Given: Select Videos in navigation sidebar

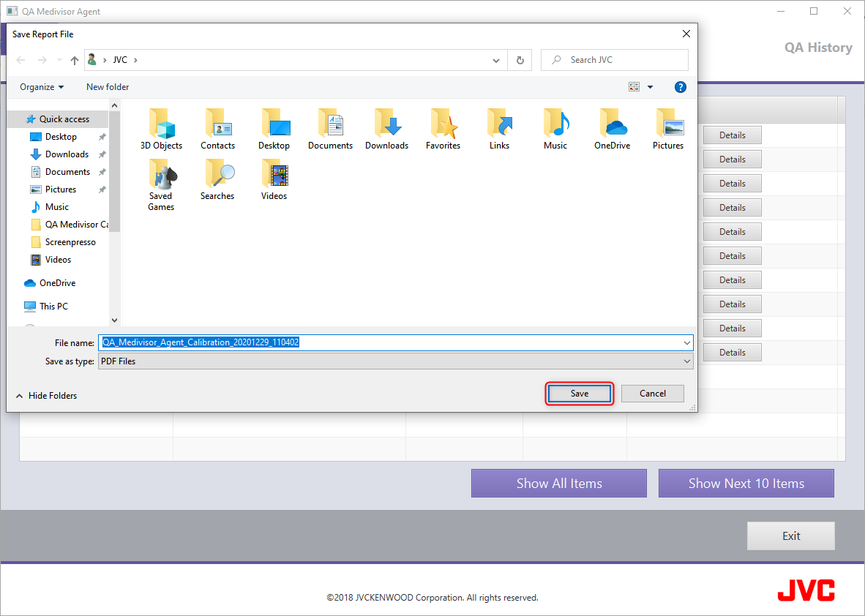Looking at the screenshot, I should click(x=58, y=260).
